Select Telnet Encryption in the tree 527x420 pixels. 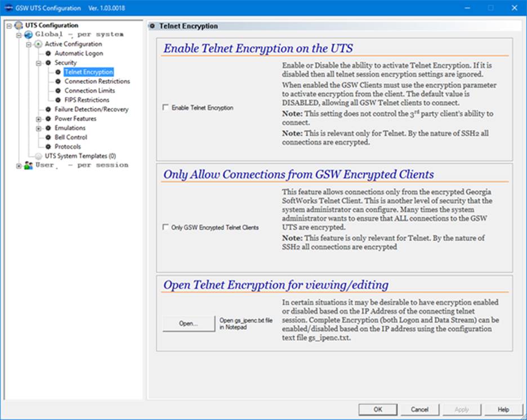[x=89, y=72]
